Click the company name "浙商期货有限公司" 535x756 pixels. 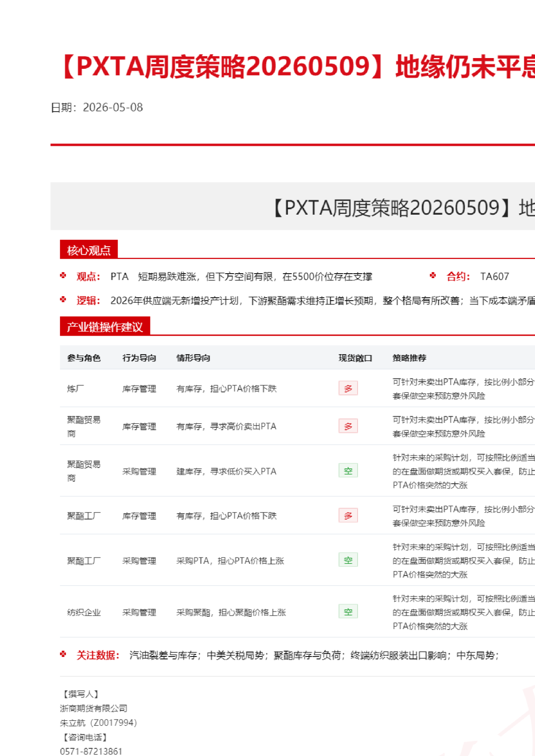pos(94,709)
